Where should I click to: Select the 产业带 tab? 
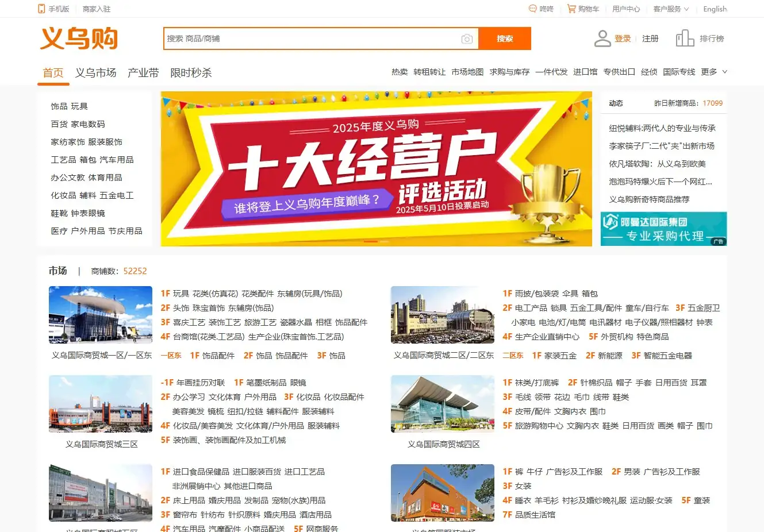point(143,73)
